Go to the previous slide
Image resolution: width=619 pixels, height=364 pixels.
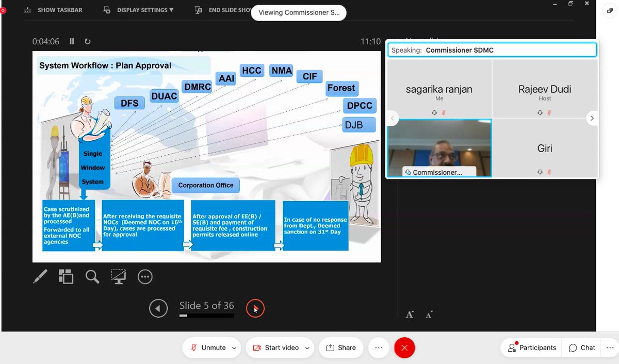158,308
